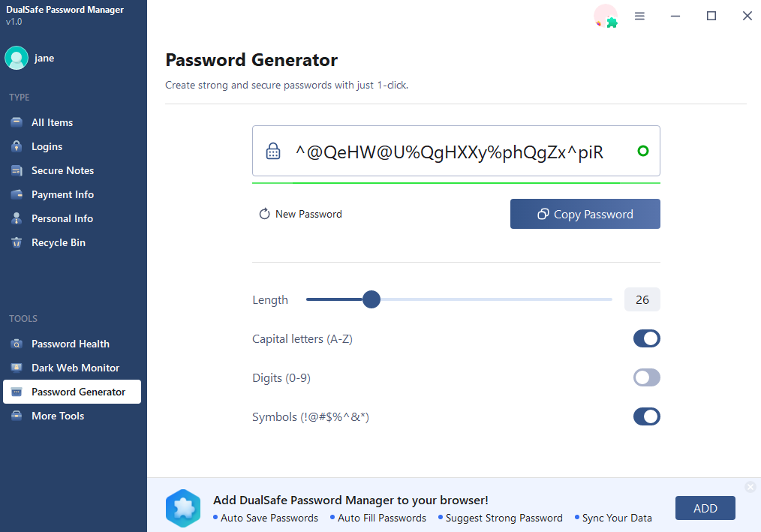Turn off the Symbols toggle
Image resolution: width=761 pixels, height=532 pixels.
(x=646, y=416)
